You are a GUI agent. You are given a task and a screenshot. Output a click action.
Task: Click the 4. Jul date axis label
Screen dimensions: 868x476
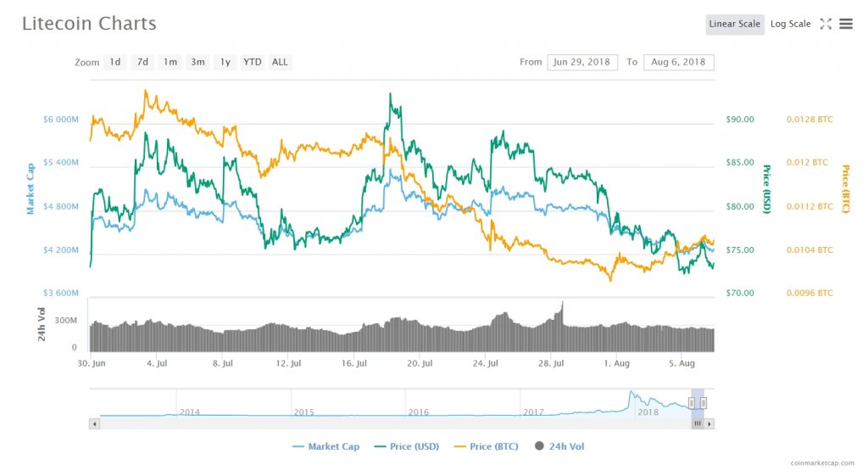[157, 363]
